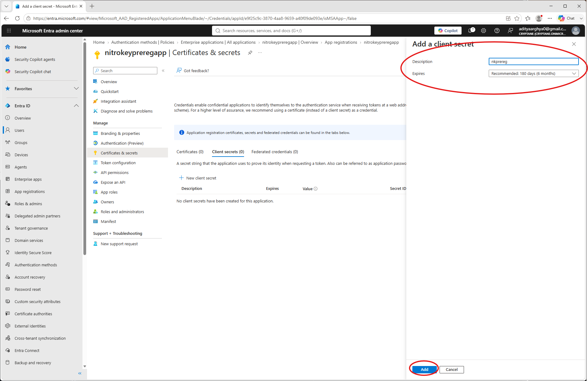This screenshot has width=588, height=381.
Task: Bookmark this page with the star icon
Action: pos(517,18)
